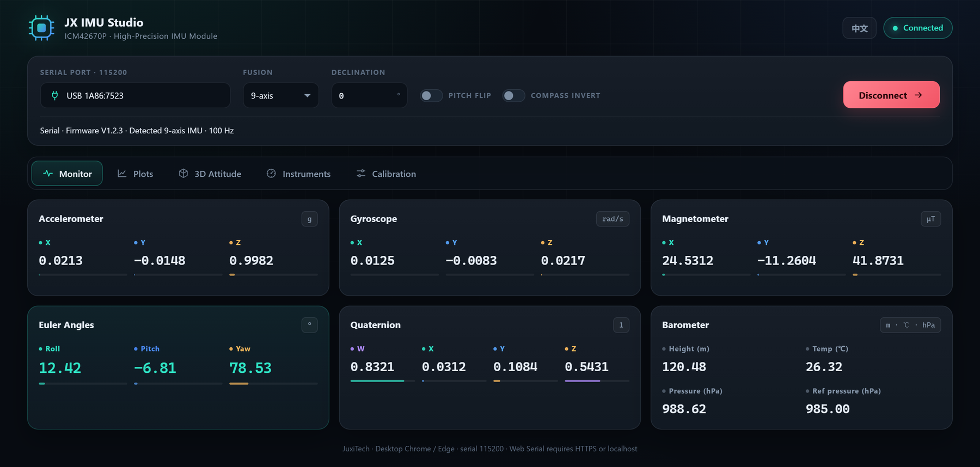Click the 1 unit badge on Quaternion
The width and height of the screenshot is (980, 467).
coord(621,325)
